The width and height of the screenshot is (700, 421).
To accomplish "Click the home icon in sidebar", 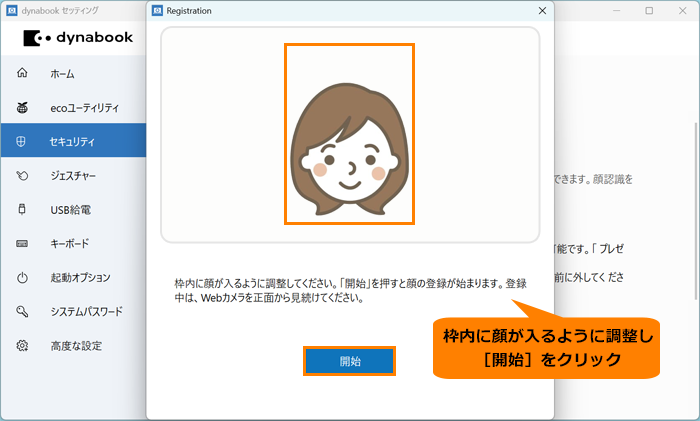I will 22,73.
